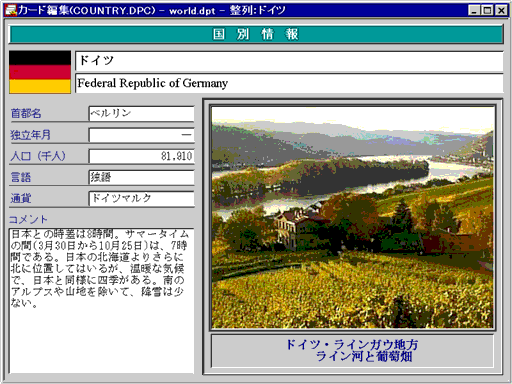
Task: Click the language field 独語
Action: click(142, 177)
